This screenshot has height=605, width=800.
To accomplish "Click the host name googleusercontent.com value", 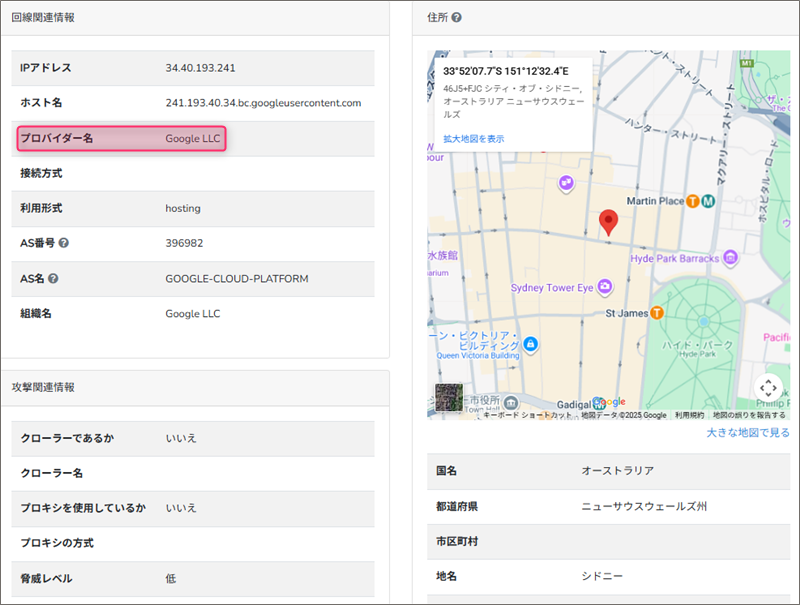I will (x=263, y=103).
